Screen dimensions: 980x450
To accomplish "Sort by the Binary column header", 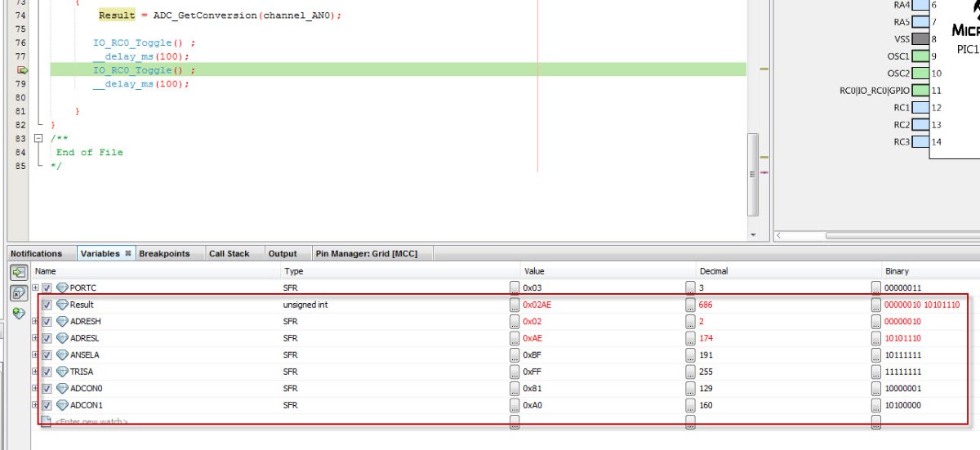I will click(931, 270).
